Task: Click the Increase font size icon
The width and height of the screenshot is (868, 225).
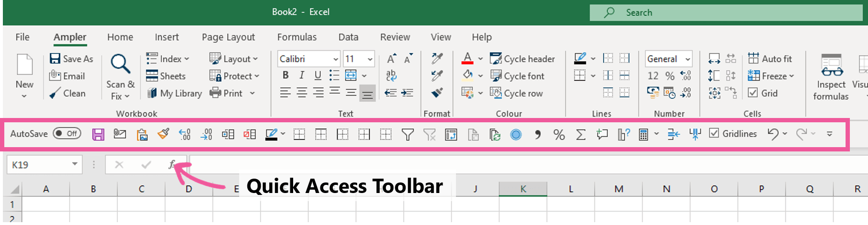Action: 392,59
